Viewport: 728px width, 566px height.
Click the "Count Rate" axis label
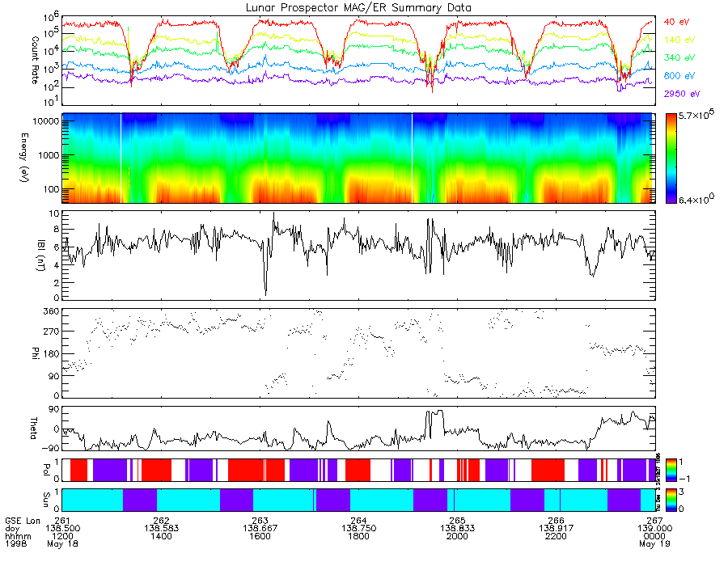(x=35, y=61)
